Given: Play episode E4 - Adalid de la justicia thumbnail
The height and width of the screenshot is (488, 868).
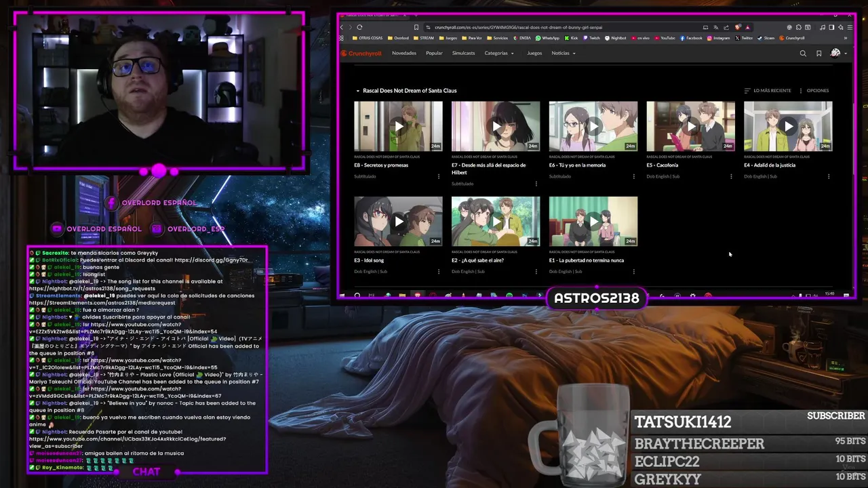Looking at the screenshot, I should (788, 126).
